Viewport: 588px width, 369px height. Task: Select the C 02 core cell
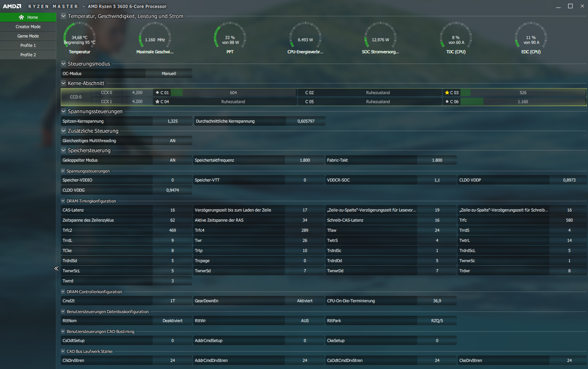pyautogui.click(x=370, y=93)
